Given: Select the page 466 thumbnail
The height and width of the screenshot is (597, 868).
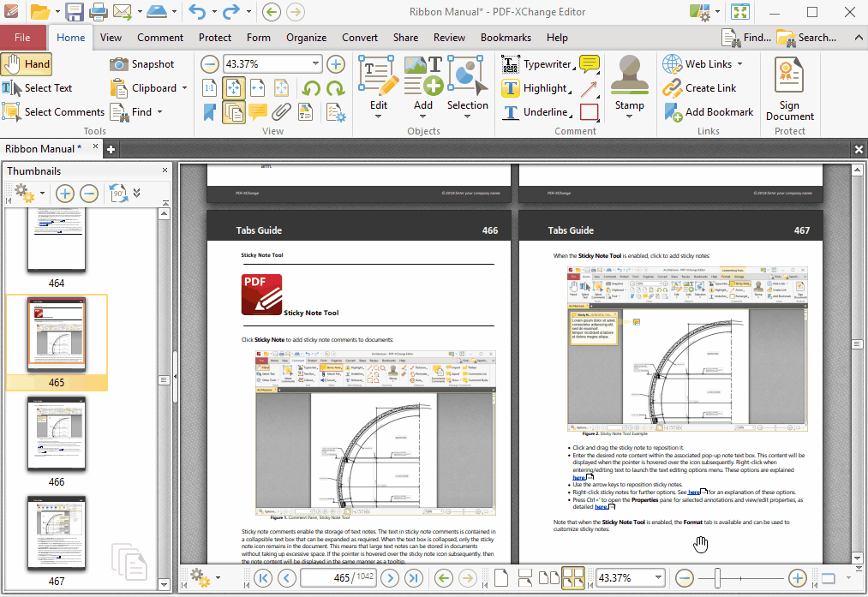Looking at the screenshot, I should point(57,433).
